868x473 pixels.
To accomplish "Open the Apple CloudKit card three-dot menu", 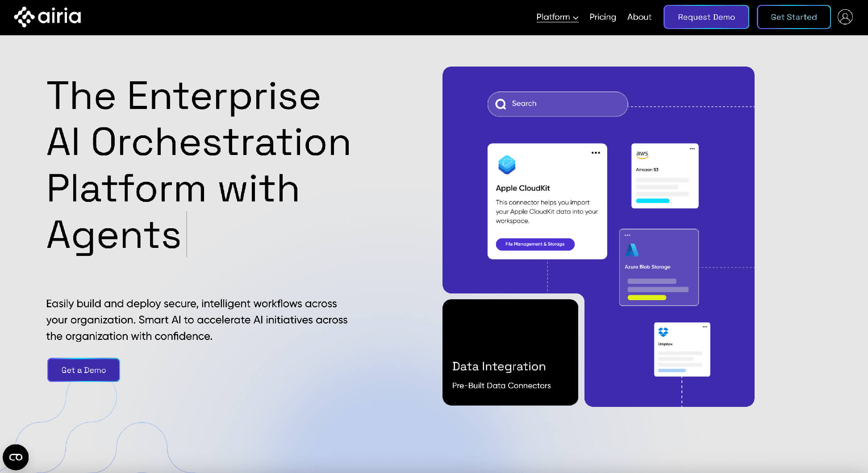I will pyautogui.click(x=596, y=153).
